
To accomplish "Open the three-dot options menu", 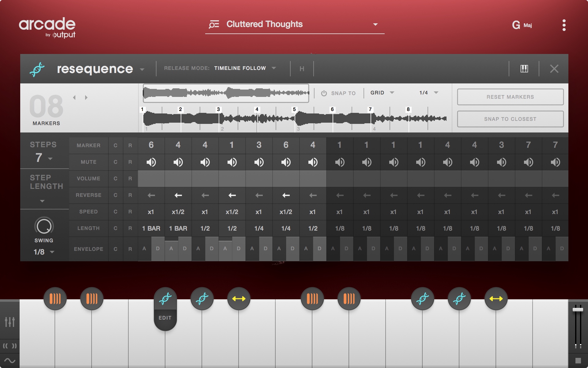I will click(564, 25).
